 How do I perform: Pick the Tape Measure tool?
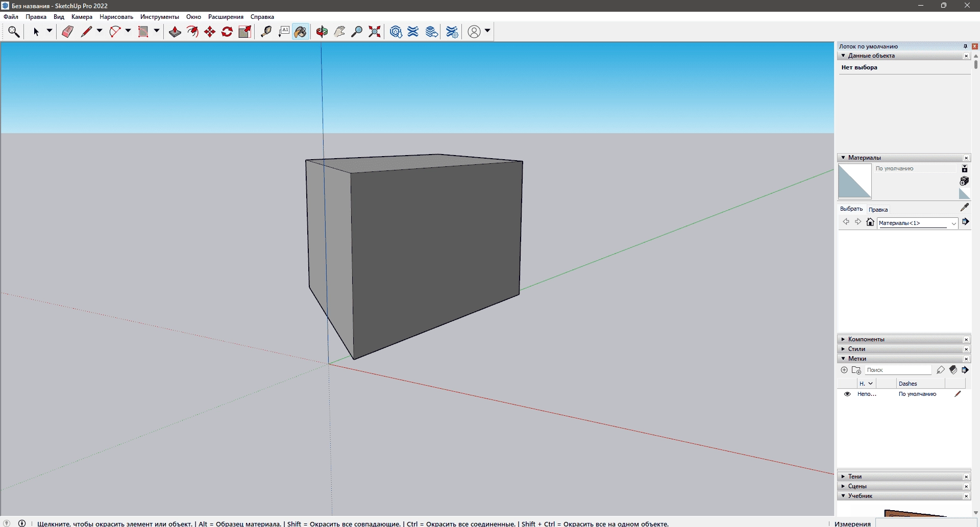click(266, 32)
